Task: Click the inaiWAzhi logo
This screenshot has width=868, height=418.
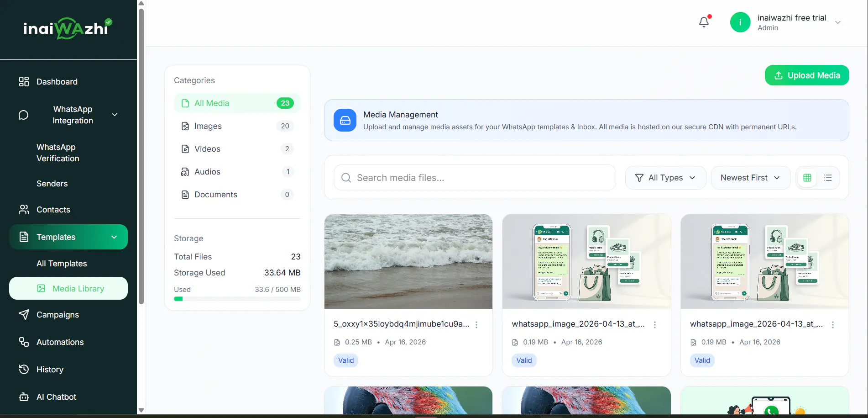Action: pyautogui.click(x=68, y=28)
